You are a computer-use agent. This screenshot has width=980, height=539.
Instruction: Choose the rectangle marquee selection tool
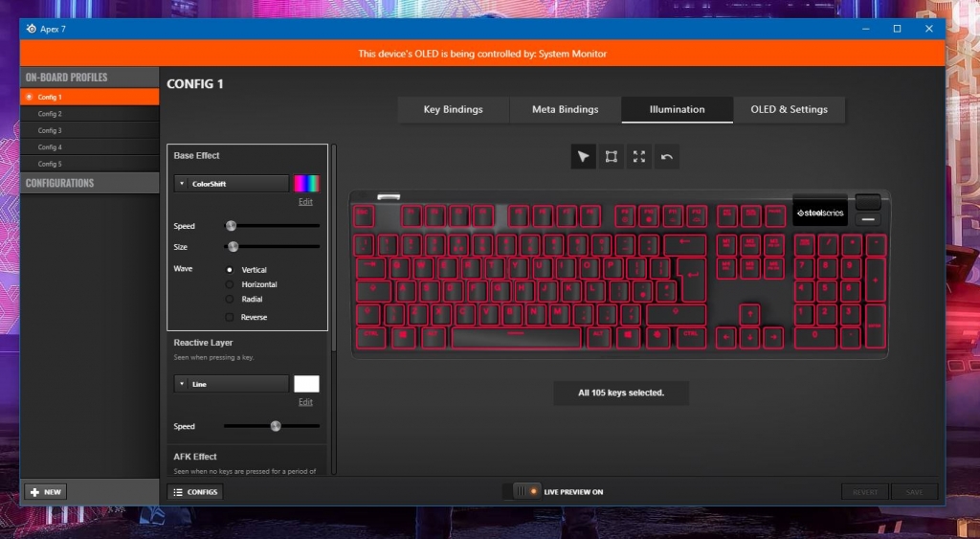(611, 157)
